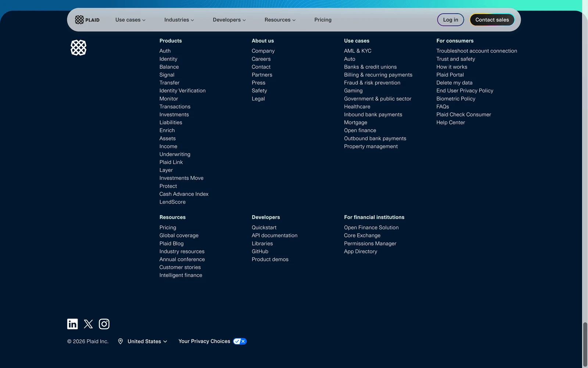Open the Liabilities product link

pos(171,123)
